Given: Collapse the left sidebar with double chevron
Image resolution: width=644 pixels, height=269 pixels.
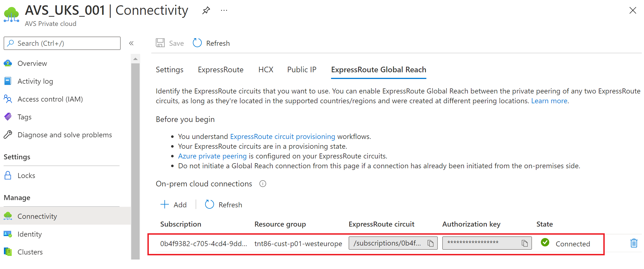Looking at the screenshot, I should point(131,43).
